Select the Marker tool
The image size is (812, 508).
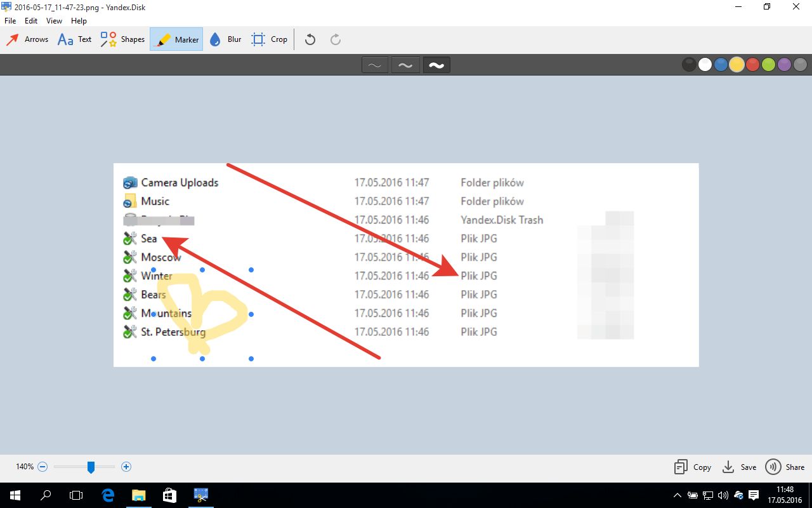(x=176, y=39)
